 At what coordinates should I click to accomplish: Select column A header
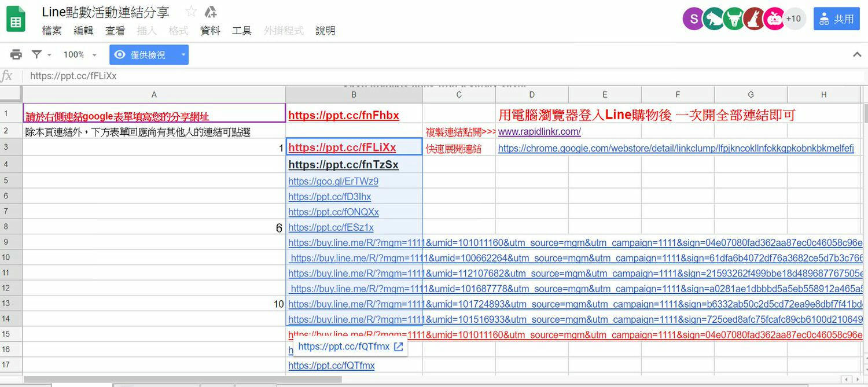[x=154, y=95]
